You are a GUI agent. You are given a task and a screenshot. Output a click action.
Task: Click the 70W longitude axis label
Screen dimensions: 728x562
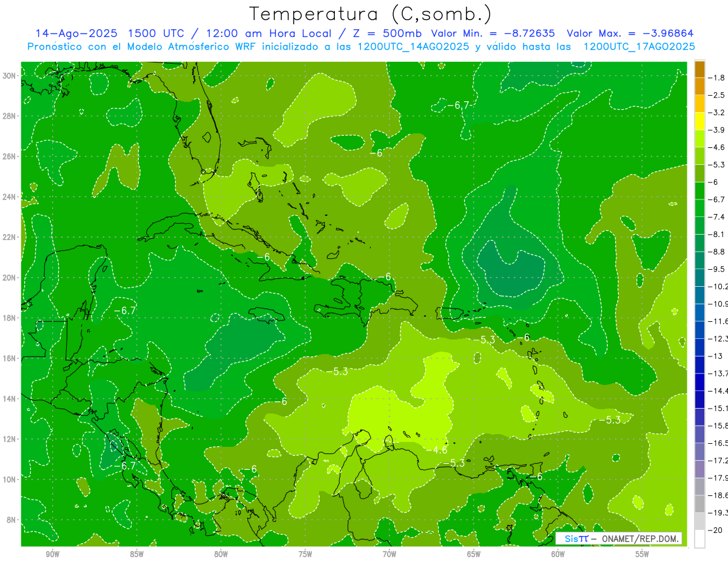[389, 554]
